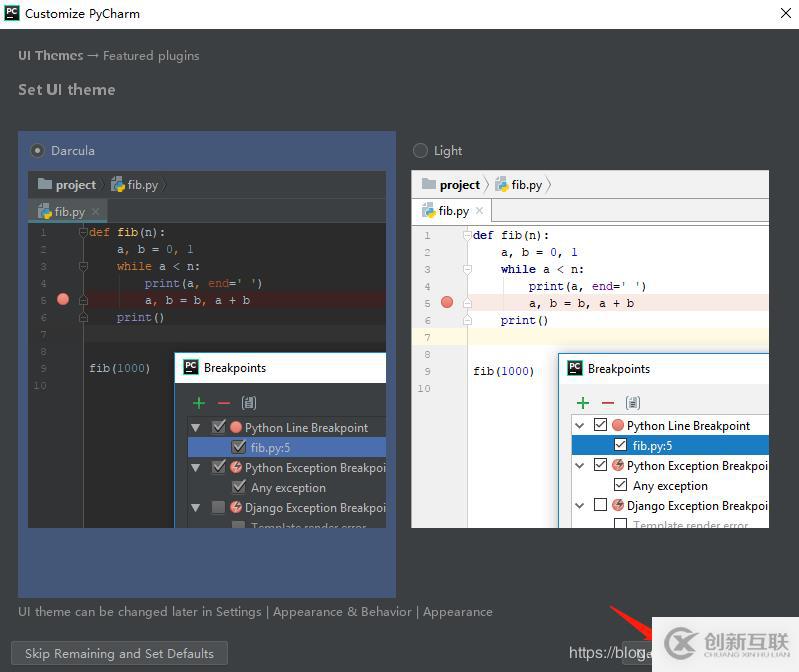Open fib.py tab in Darcula preview
Screen dimensions: 799x672
tap(69, 212)
